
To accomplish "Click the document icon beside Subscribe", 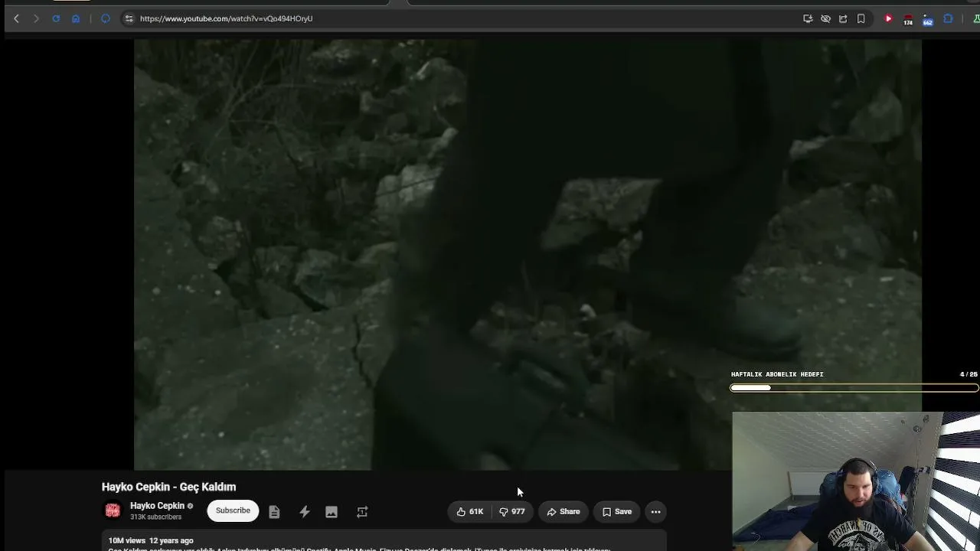I will click(274, 512).
